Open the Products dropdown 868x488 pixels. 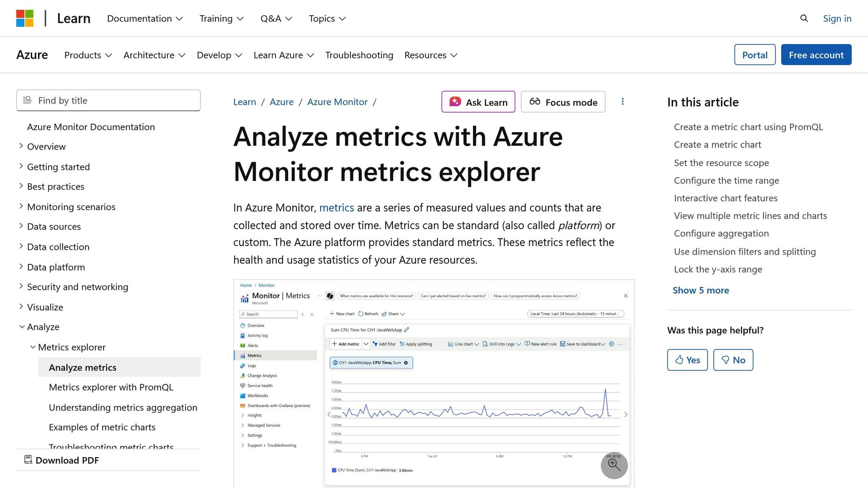coord(87,55)
